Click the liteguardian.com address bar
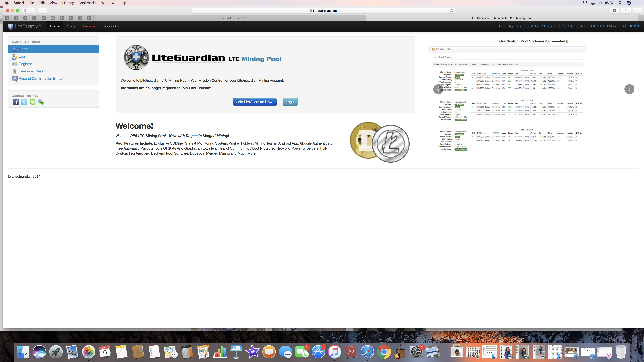Screen dimensions: 644x362 (323, 10)
